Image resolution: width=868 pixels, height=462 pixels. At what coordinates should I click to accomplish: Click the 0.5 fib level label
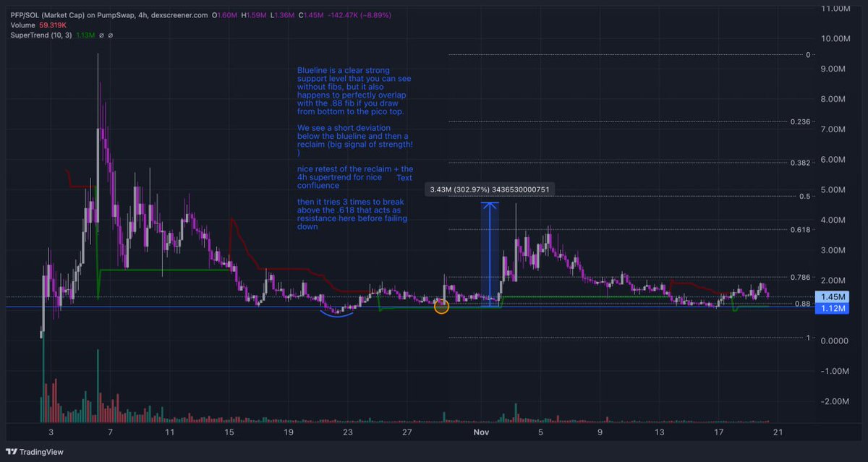click(x=805, y=196)
